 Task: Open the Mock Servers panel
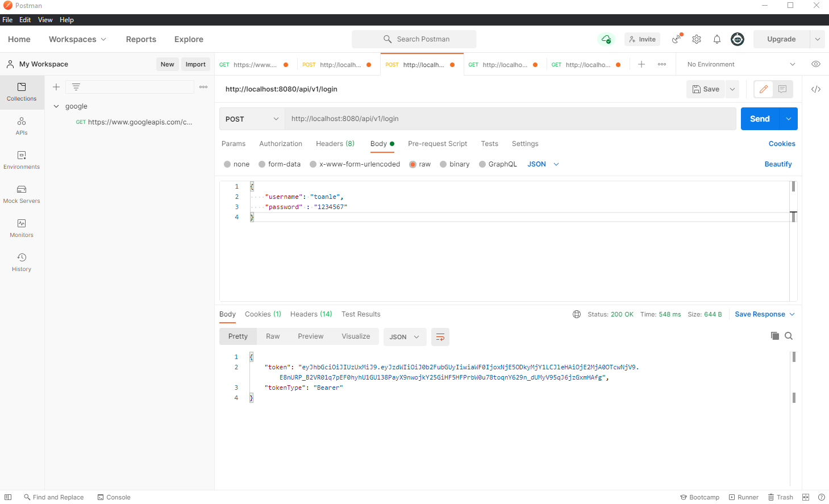(x=22, y=195)
